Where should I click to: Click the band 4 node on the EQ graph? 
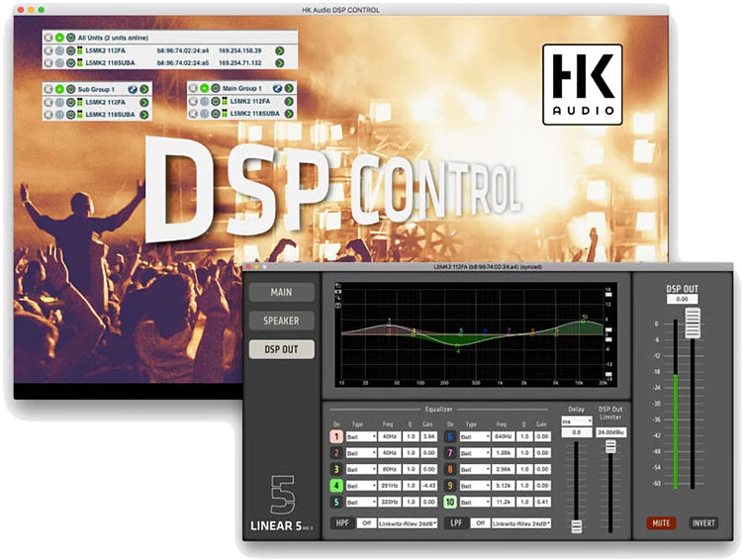(x=458, y=346)
